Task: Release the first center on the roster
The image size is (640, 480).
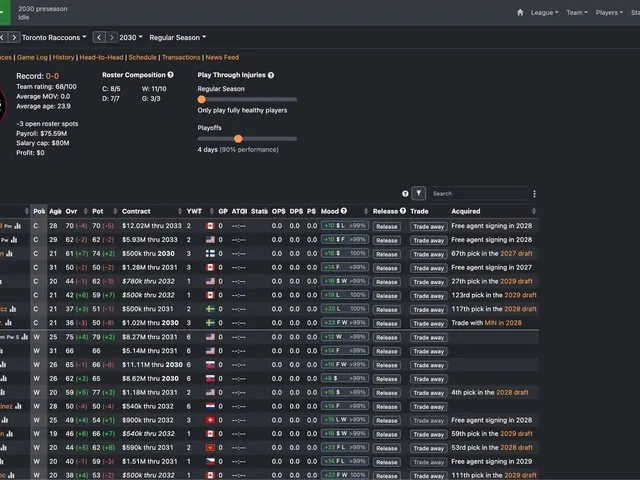Action: click(x=387, y=227)
